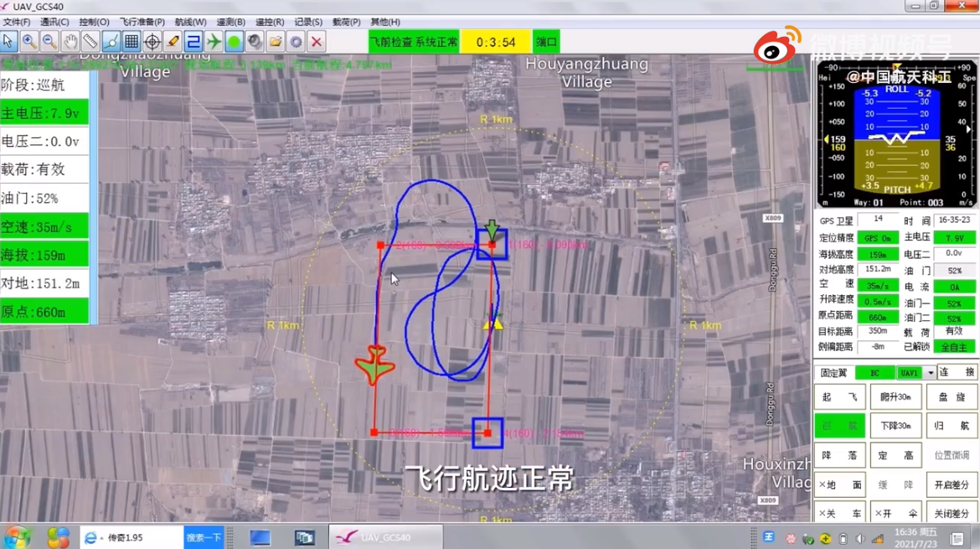Toggle the 开启差分 button
The height and width of the screenshot is (549, 980).
tap(952, 485)
